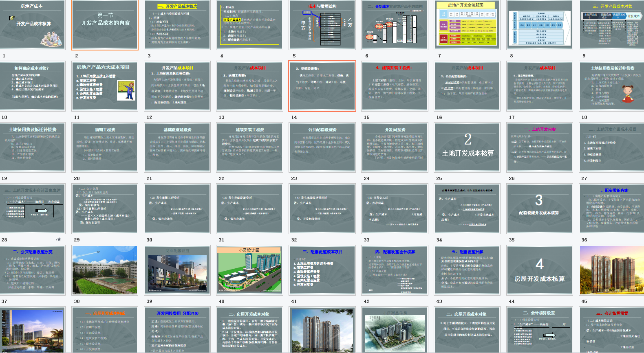This screenshot has width=644, height=353.
Task: Click highlighted slide 14 基础设施费
Action: tap(322, 86)
